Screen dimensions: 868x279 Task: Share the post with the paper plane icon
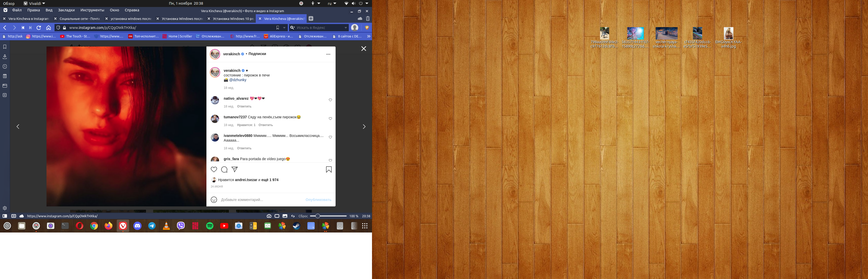click(235, 169)
